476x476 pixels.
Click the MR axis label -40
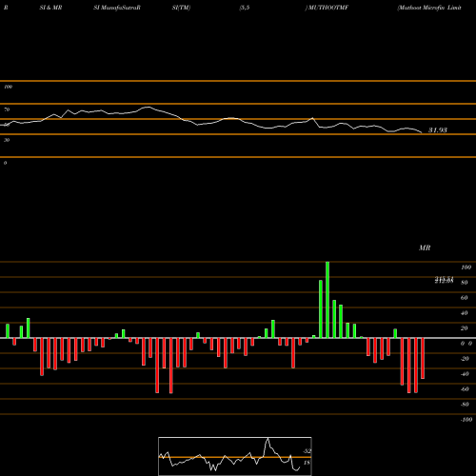465,374
